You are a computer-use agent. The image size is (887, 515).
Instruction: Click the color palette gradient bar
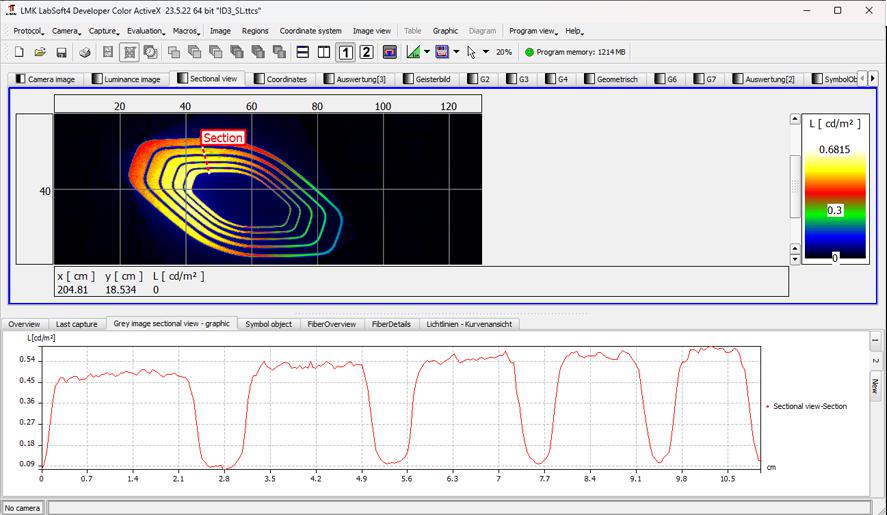pos(835,204)
